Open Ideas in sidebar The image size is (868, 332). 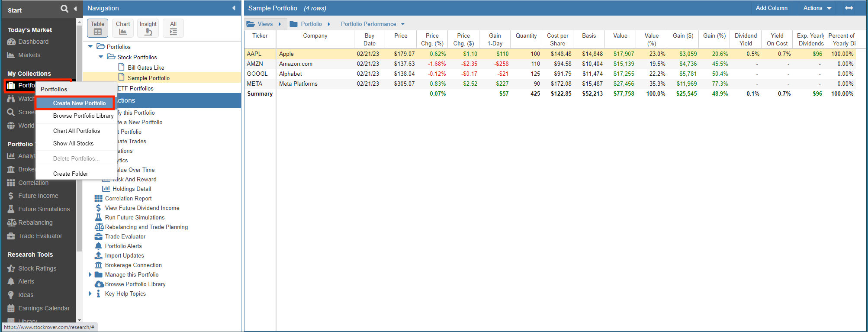coord(26,295)
